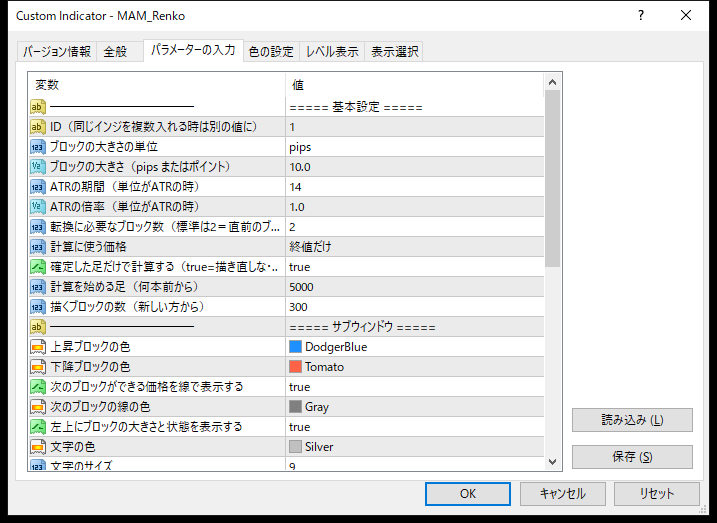Open Tomato color dropdown value

415,367
